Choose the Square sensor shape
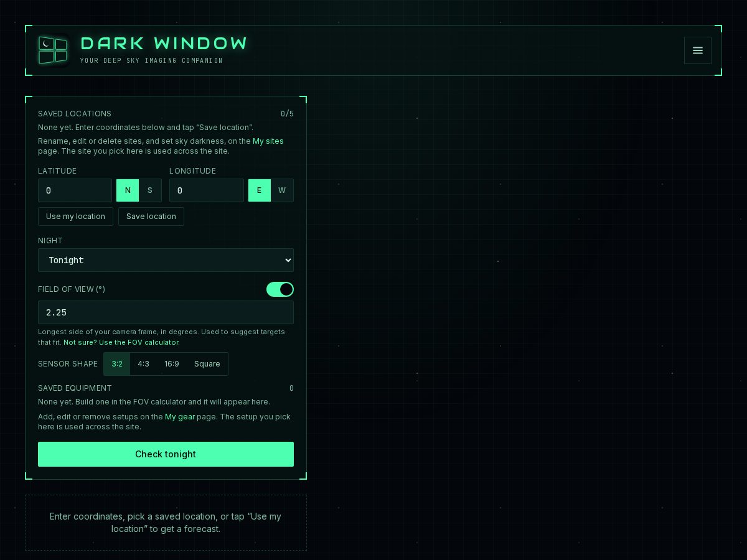 pos(207,364)
